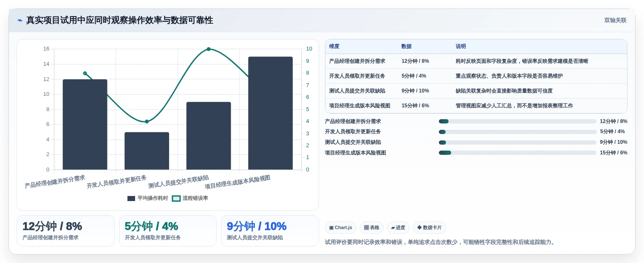Screen dimensions: 644x263
Task: Click x-axis label 产品经理创建并拆分需求
Action: click(x=55, y=182)
